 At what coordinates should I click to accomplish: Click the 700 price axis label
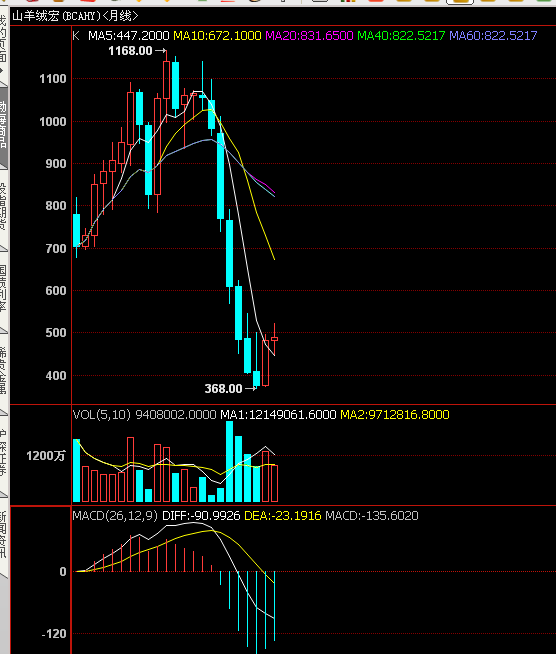tap(56, 249)
